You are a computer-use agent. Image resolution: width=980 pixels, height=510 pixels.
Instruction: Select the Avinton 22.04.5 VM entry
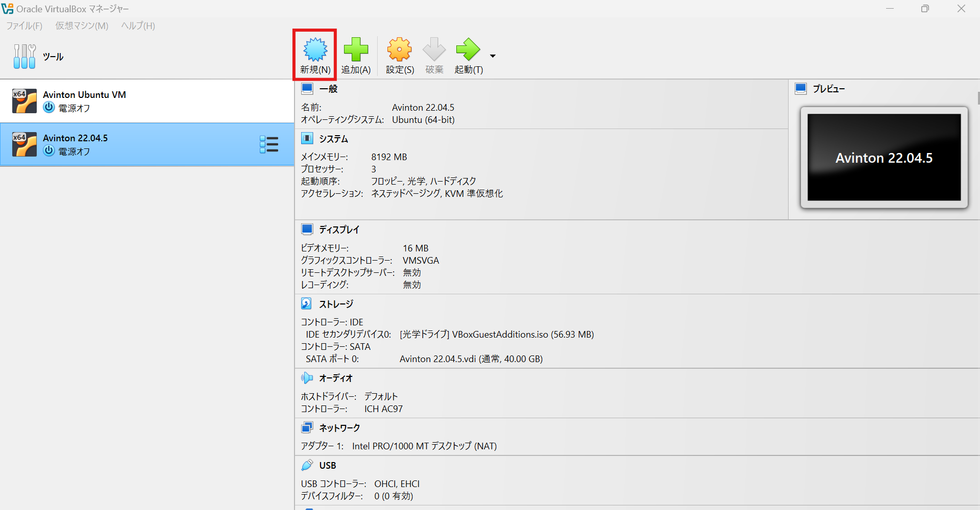pos(146,144)
